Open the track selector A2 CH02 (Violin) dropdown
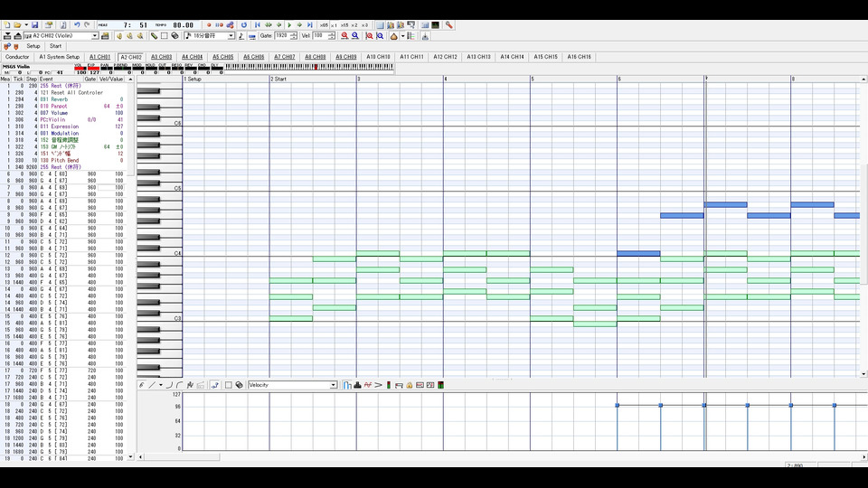Screen dimensions: 868x488 coord(95,36)
